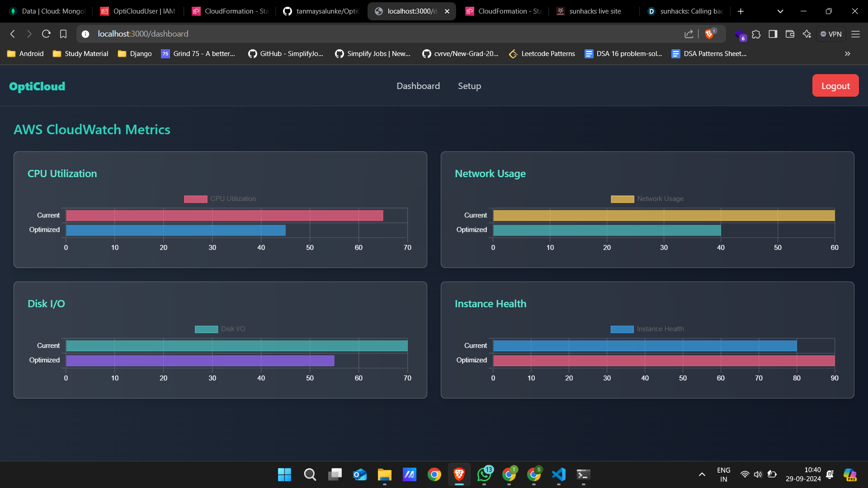
Task: Open the browser extensions puzzle icon
Action: tap(756, 34)
